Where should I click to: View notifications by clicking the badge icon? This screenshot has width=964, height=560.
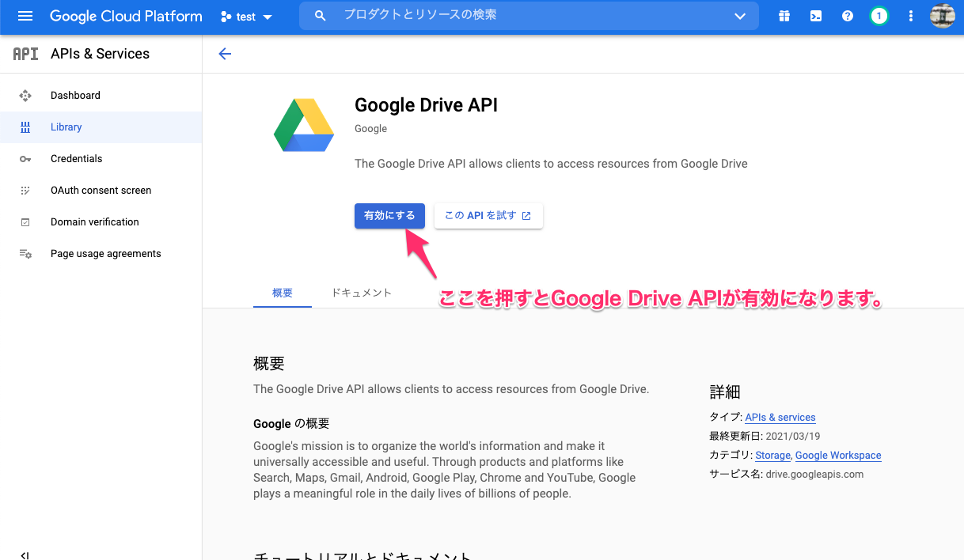[879, 16]
